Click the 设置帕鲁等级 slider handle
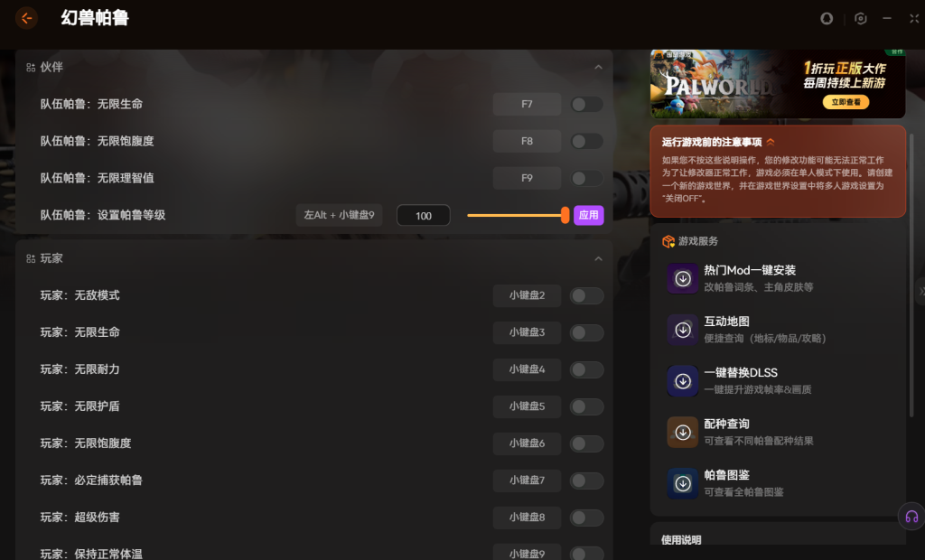Viewport: 925px width, 560px height. coord(565,215)
